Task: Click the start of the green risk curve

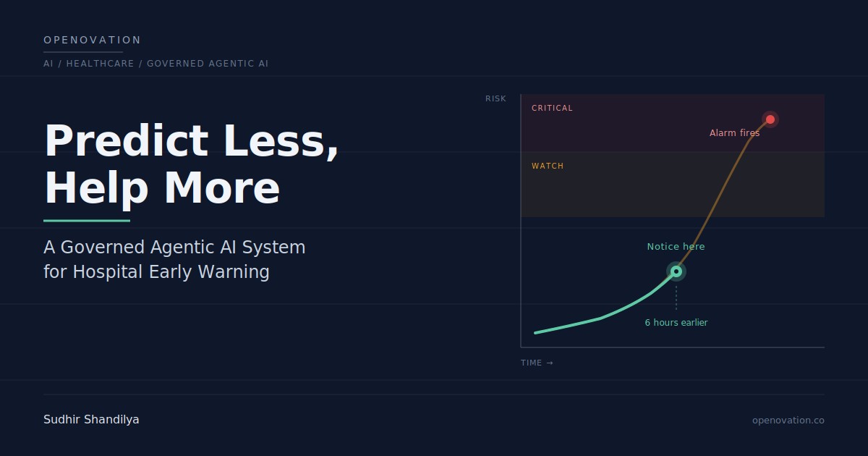Action: pyautogui.click(x=536, y=333)
